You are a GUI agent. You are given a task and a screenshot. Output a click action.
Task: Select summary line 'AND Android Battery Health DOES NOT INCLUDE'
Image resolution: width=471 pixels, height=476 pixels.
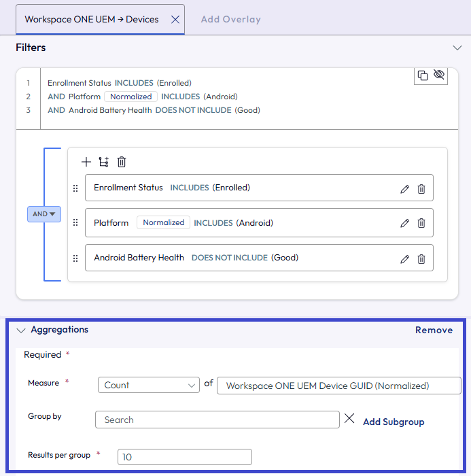pos(154,110)
